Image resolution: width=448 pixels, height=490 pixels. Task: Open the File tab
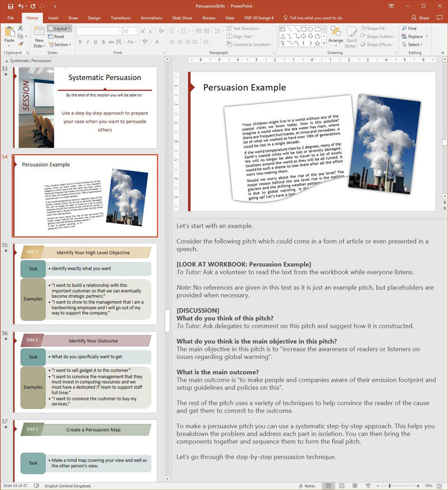click(11, 18)
